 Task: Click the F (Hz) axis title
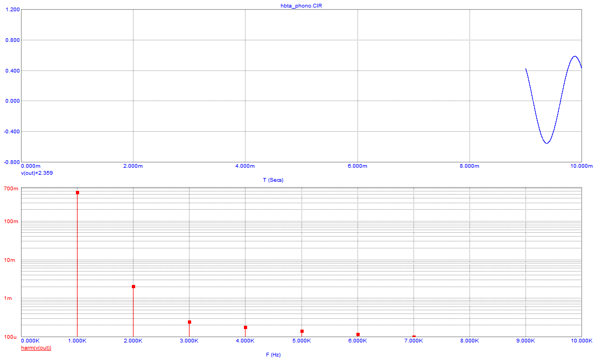274,354
